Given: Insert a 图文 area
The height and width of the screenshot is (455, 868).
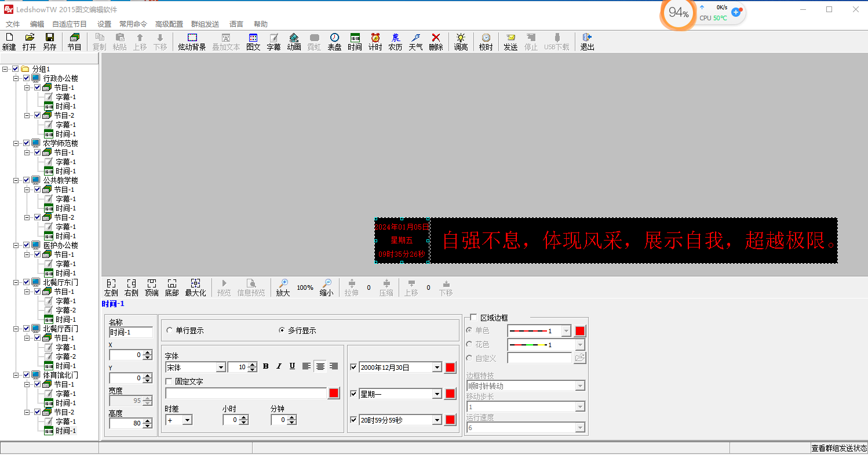Looking at the screenshot, I should (x=253, y=42).
